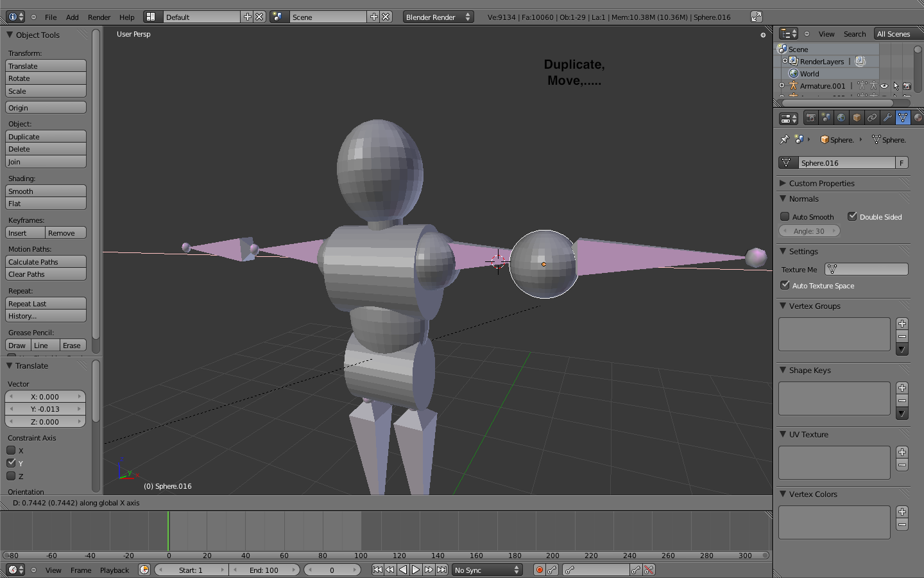Viewport: 924px width, 578px height.
Task: Open Object properties (orange cube icon)
Action: click(x=857, y=118)
